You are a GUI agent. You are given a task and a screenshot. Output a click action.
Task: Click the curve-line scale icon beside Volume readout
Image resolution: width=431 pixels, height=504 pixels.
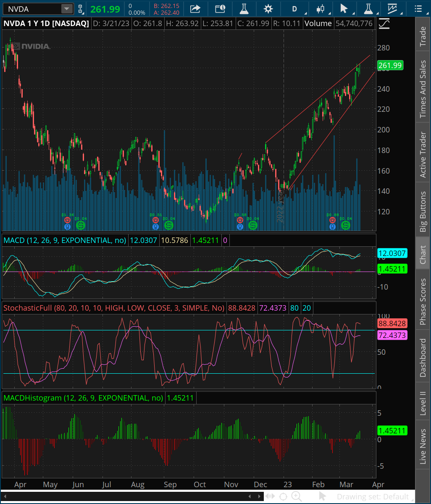point(384,24)
